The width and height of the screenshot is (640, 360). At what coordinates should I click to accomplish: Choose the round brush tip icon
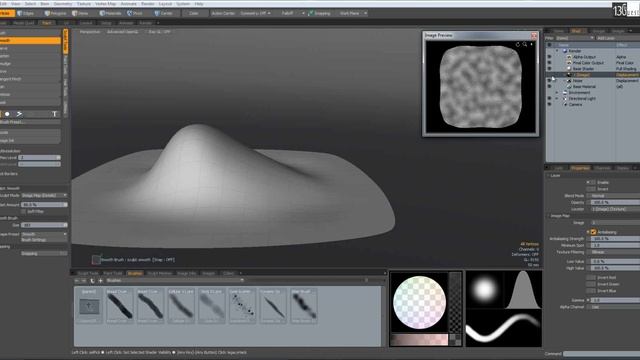pyautogui.click(x=7, y=114)
